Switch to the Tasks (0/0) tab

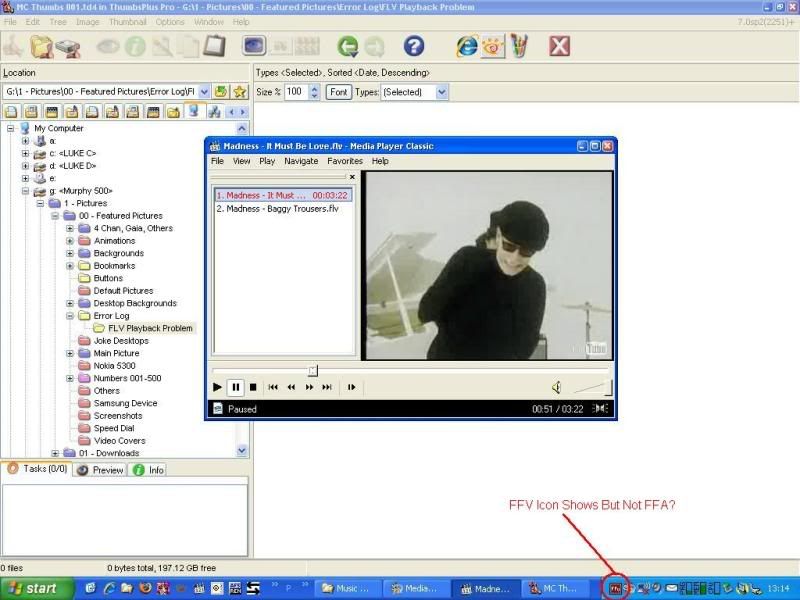click(37, 469)
